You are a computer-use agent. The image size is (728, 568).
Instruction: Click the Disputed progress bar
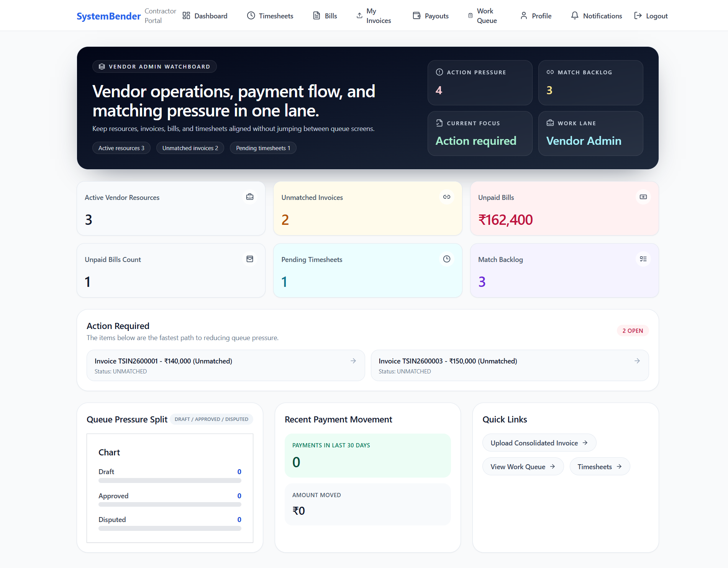pos(170,528)
